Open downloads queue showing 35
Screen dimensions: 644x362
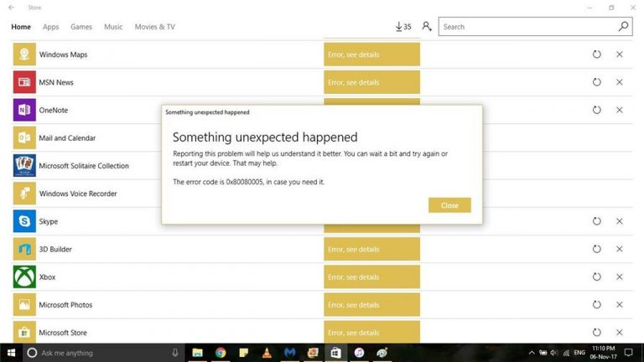(403, 27)
